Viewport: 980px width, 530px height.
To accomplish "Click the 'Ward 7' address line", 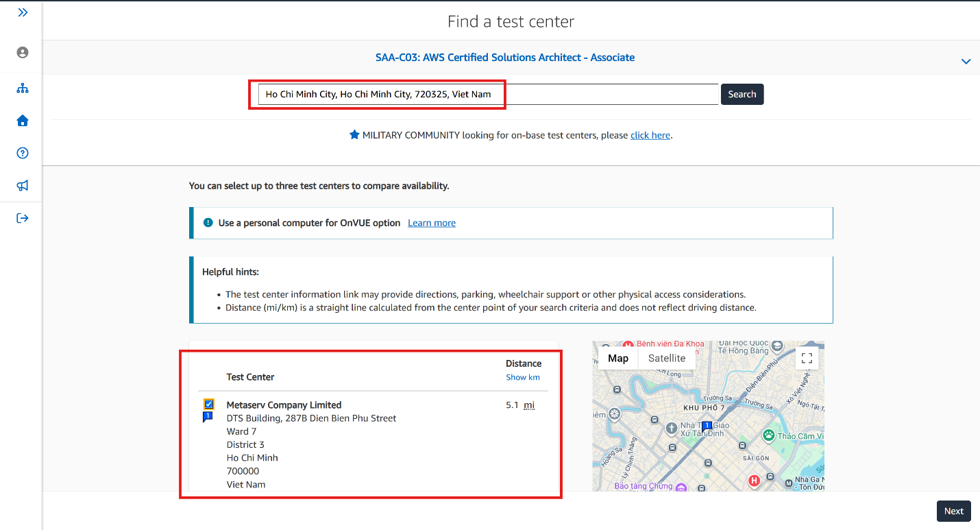I will (241, 431).
